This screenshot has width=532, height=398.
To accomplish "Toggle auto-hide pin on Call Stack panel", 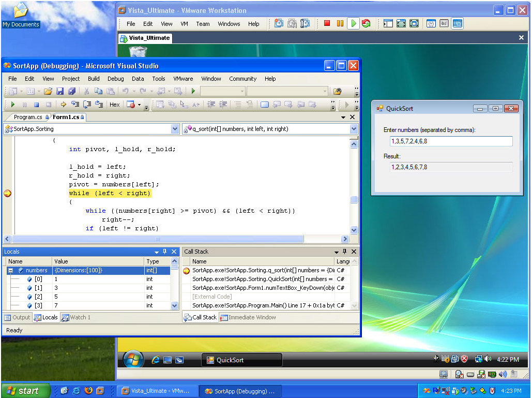I will tap(344, 252).
